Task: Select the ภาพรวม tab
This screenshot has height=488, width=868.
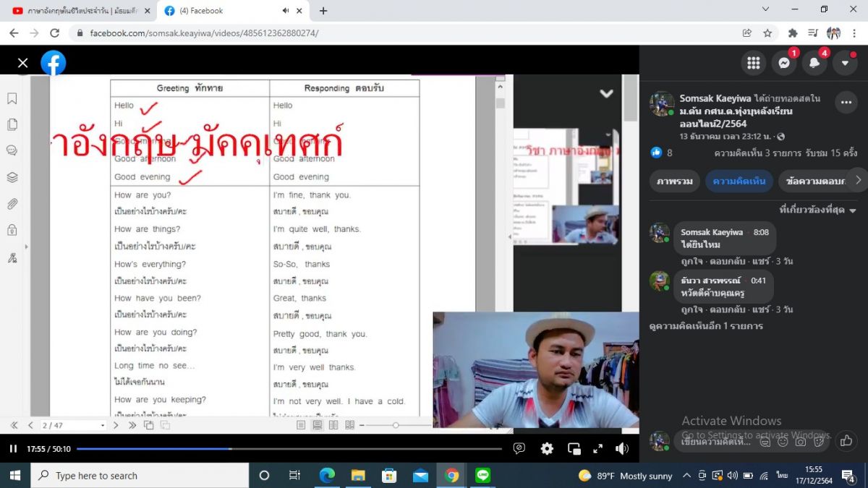Action: pos(674,181)
